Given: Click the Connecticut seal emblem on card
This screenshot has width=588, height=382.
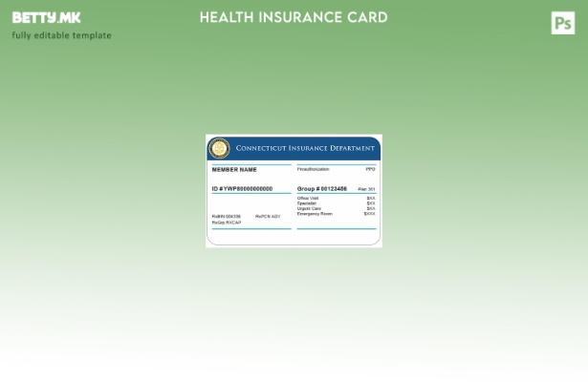Looking at the screenshot, I should point(220,148).
